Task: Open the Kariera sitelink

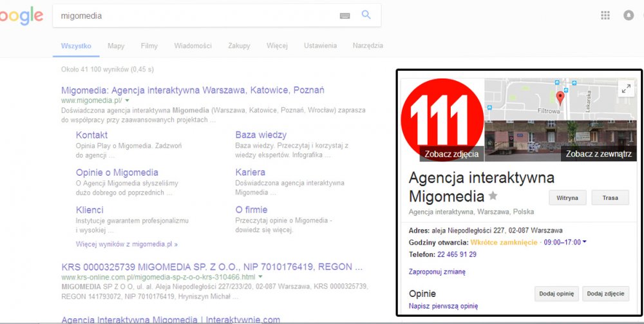Action: (250, 173)
